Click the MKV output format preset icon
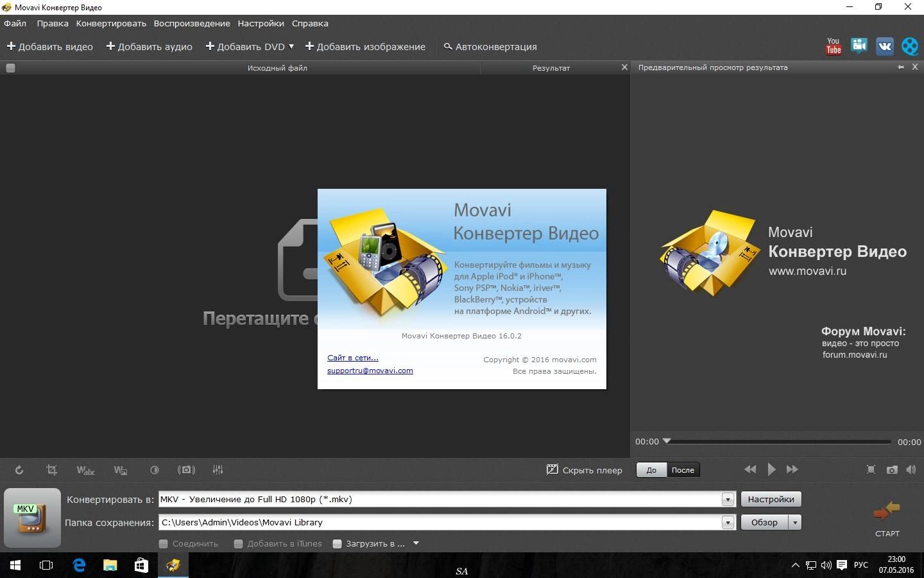 tap(32, 518)
